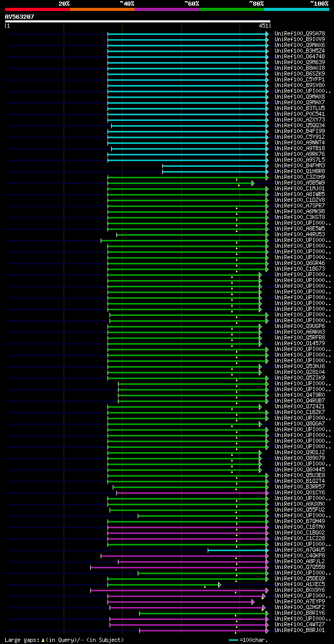Click the white query sequence bar
This screenshot has height=644, width=334.
[138, 21]
